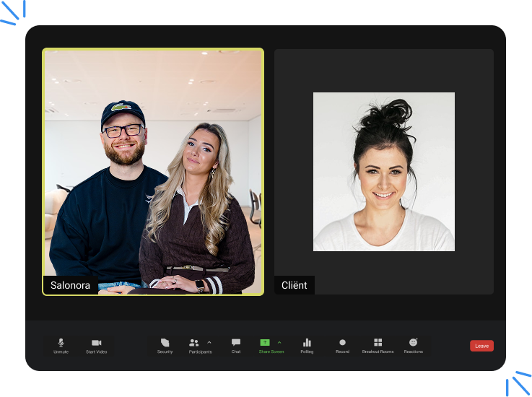Expand the caret beside Share Screen
The width and height of the screenshot is (532, 397).
point(279,342)
